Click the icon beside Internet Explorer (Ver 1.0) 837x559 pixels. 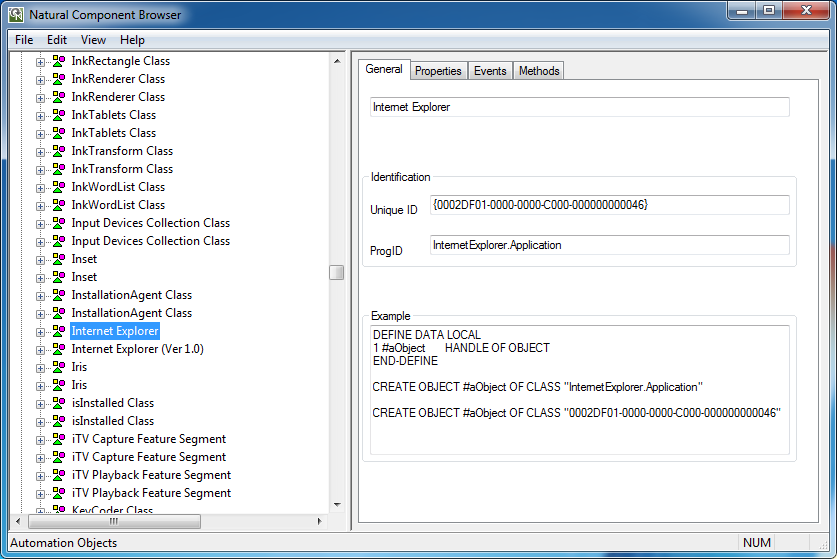[x=59, y=349]
